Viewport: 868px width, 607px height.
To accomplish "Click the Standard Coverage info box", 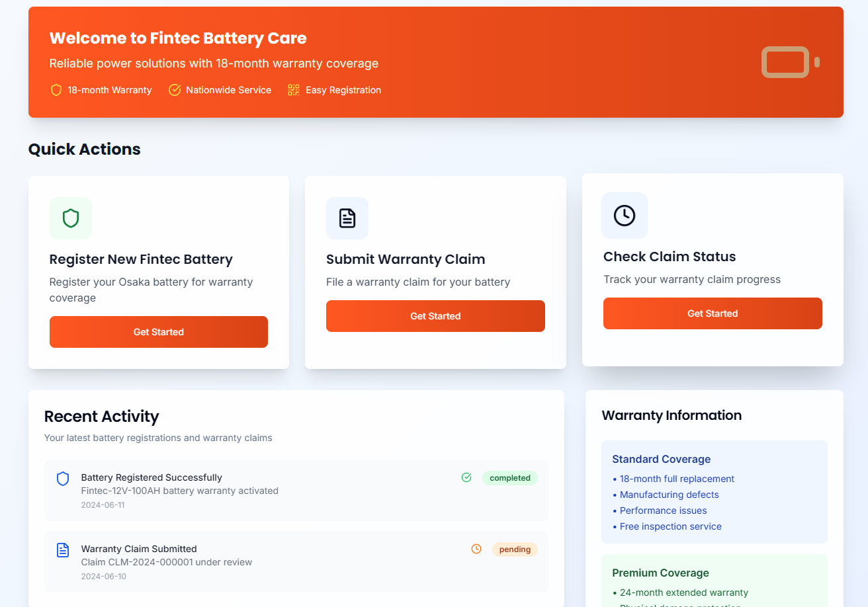I will point(715,492).
